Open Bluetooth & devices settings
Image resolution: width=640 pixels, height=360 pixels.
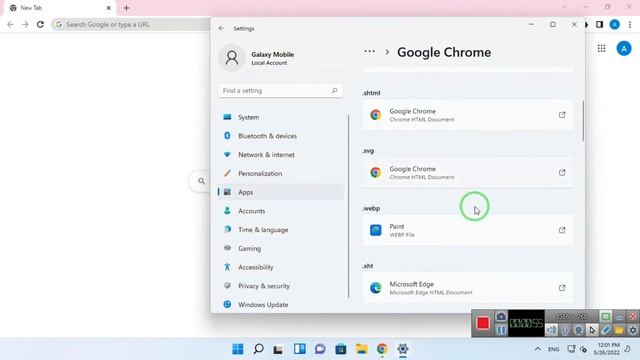point(281,136)
